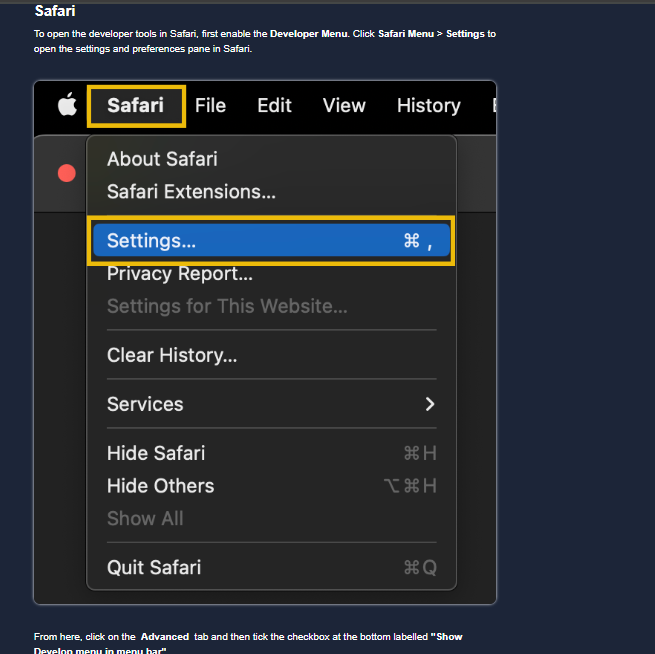Screen dimensions: 655x654
Task: Open the History menu
Action: click(x=429, y=106)
